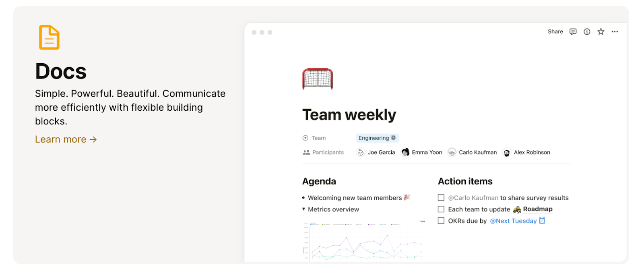View page info via the circled-i icon
644x269 pixels.
coord(586,31)
